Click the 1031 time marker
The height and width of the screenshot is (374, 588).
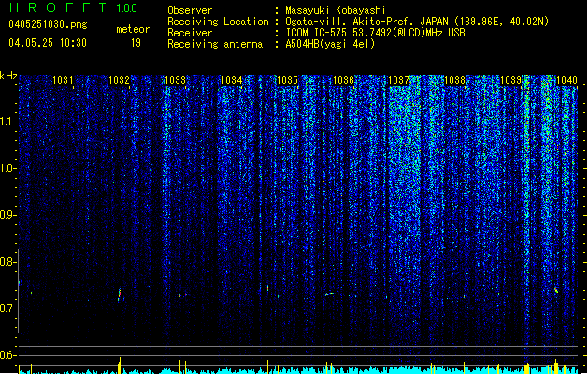coord(63,80)
